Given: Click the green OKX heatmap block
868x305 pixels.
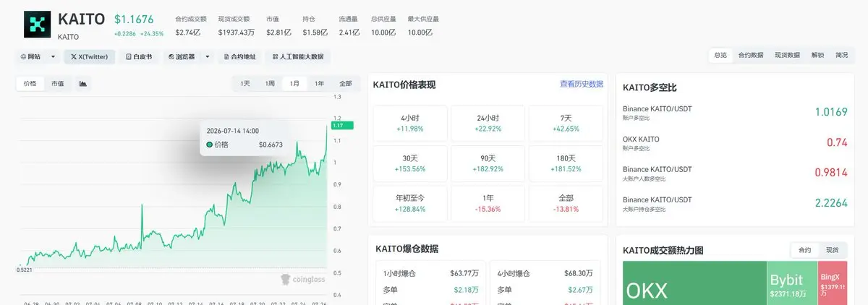Looking at the screenshot, I should tap(694, 283).
